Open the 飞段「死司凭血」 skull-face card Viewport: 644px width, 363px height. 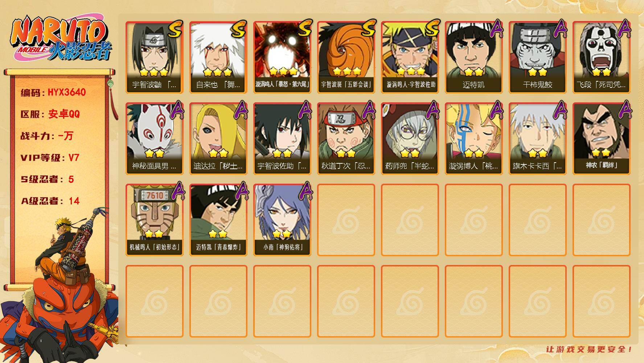(x=602, y=57)
